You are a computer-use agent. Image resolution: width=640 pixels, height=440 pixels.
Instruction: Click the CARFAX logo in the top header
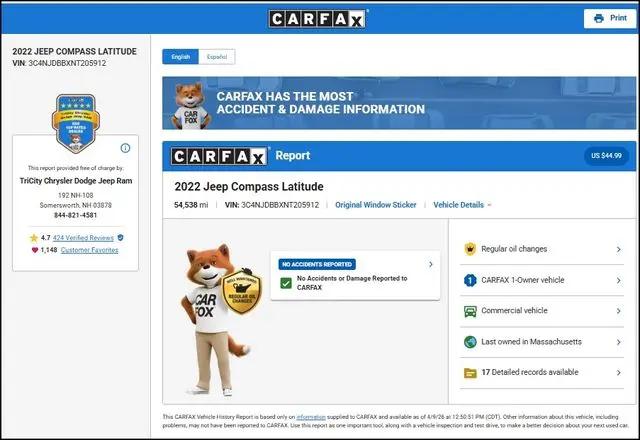pos(318,18)
